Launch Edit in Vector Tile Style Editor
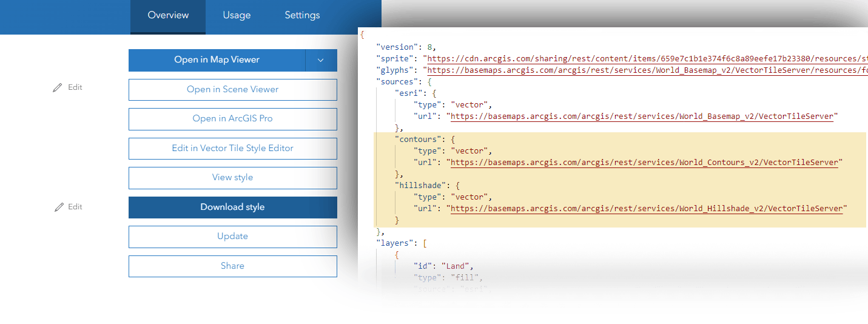 pos(233,148)
